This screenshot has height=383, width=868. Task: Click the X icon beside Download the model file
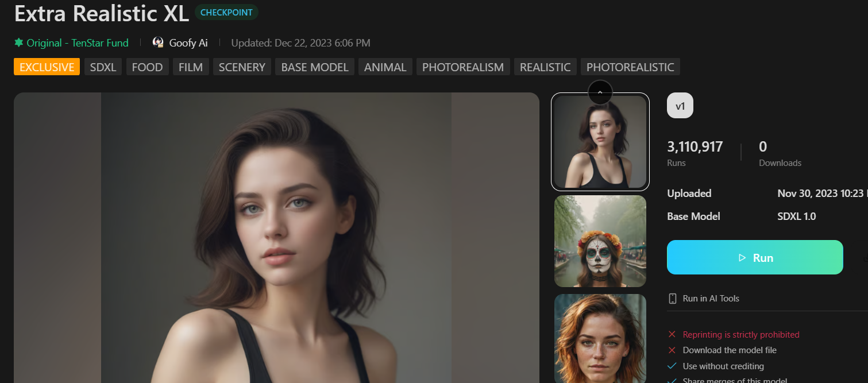[672, 350]
